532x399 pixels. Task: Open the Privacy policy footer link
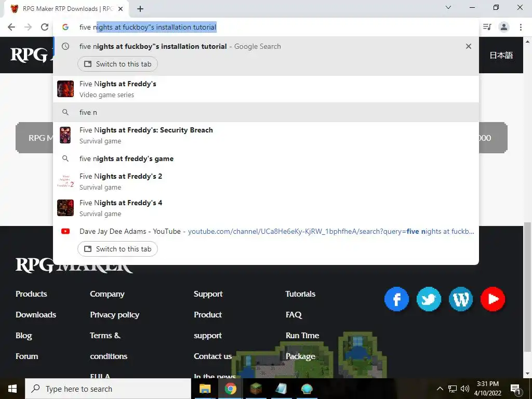tap(115, 314)
